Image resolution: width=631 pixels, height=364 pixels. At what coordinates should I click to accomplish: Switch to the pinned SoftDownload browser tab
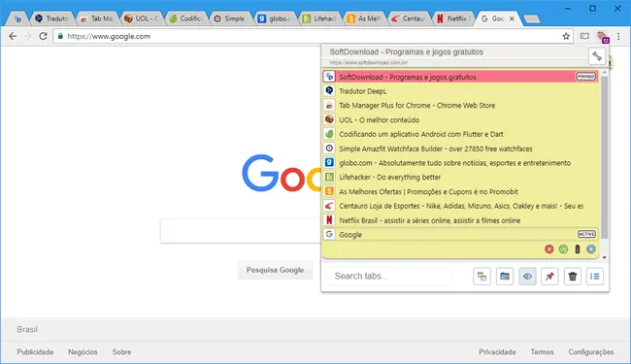point(18,18)
